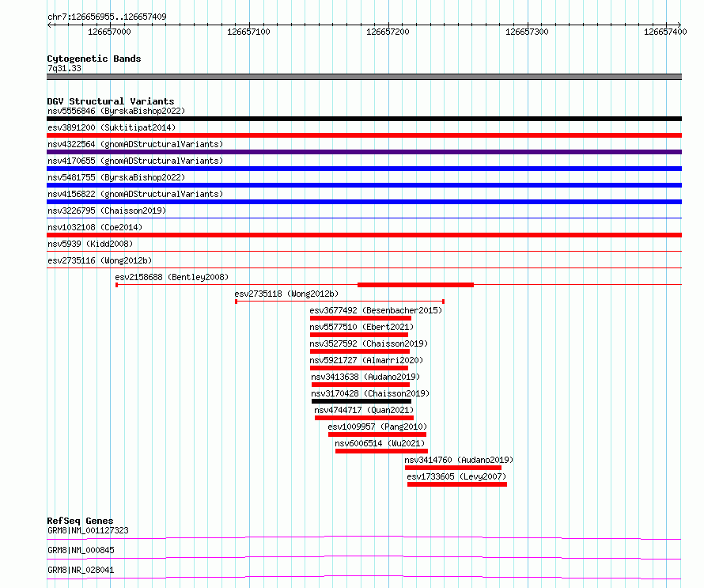
Task: Open nsv3226795 (Chaisson2019) variant
Action: [107, 211]
